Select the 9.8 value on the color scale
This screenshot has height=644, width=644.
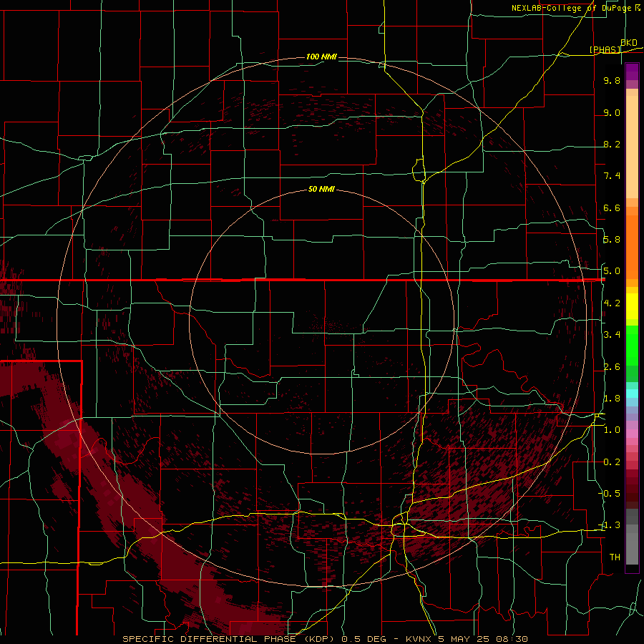(612, 80)
